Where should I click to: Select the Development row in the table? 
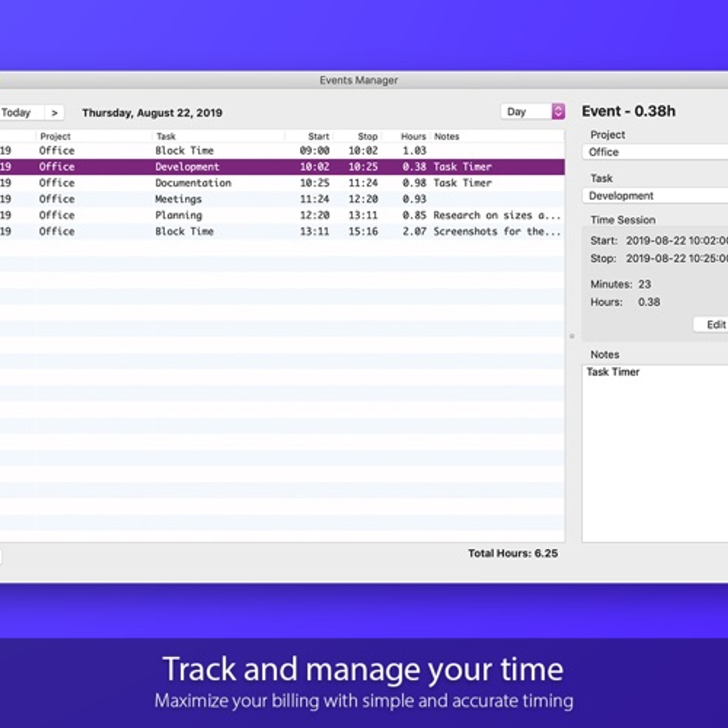pos(282,167)
